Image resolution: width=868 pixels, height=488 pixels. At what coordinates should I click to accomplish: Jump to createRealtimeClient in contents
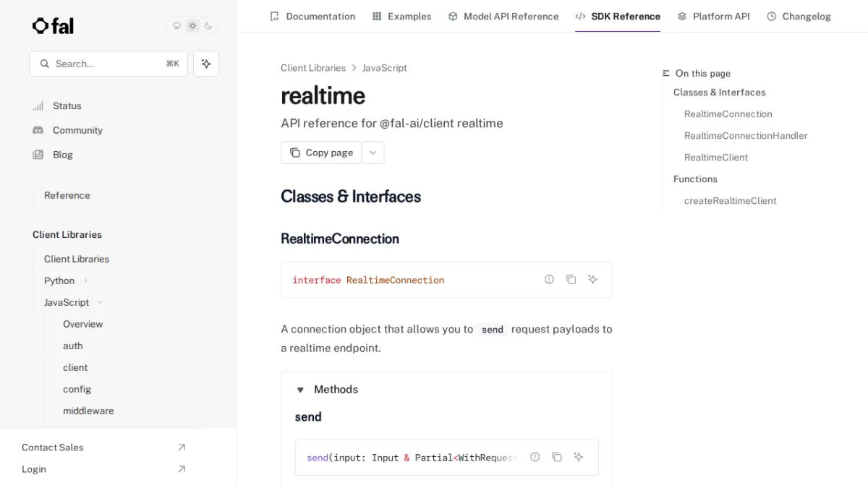pos(731,201)
